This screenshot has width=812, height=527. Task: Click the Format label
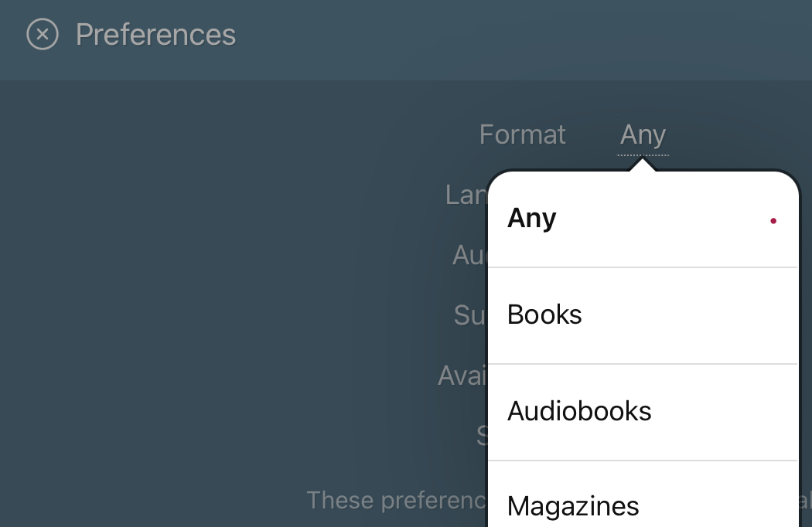click(x=522, y=134)
